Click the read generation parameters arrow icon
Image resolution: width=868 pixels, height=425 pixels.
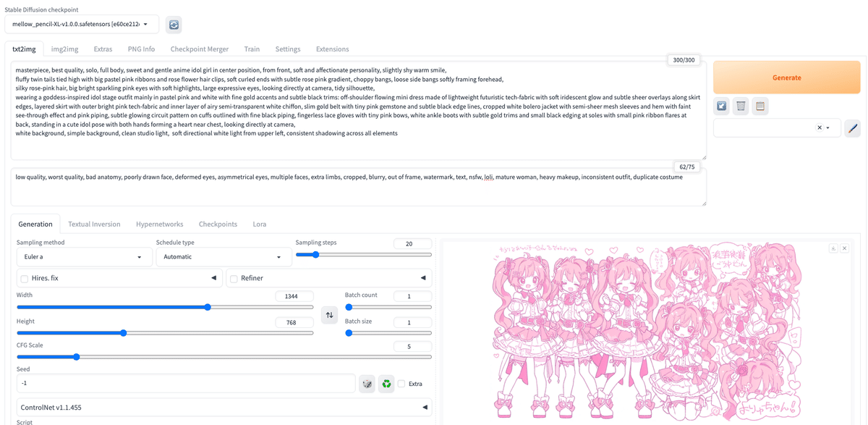coord(721,106)
